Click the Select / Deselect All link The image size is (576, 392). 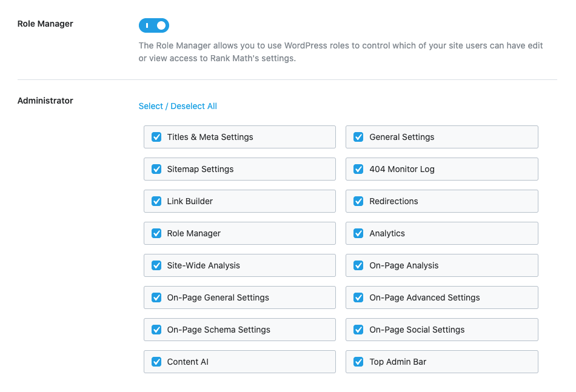click(178, 106)
